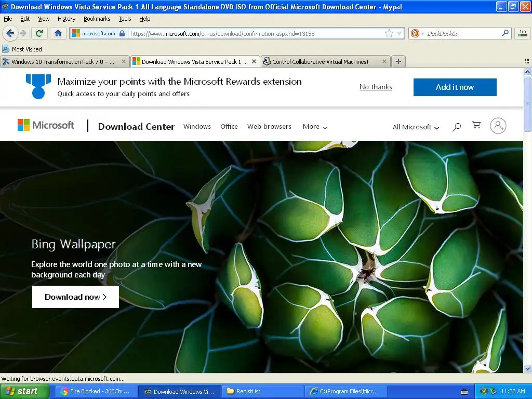Click the Microsoft logo

click(x=46, y=125)
